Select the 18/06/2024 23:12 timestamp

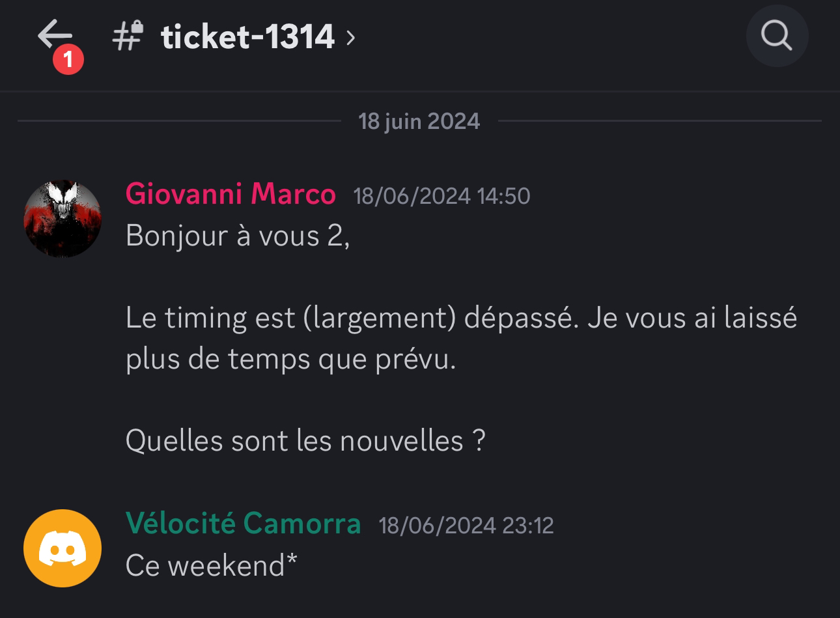click(x=466, y=525)
